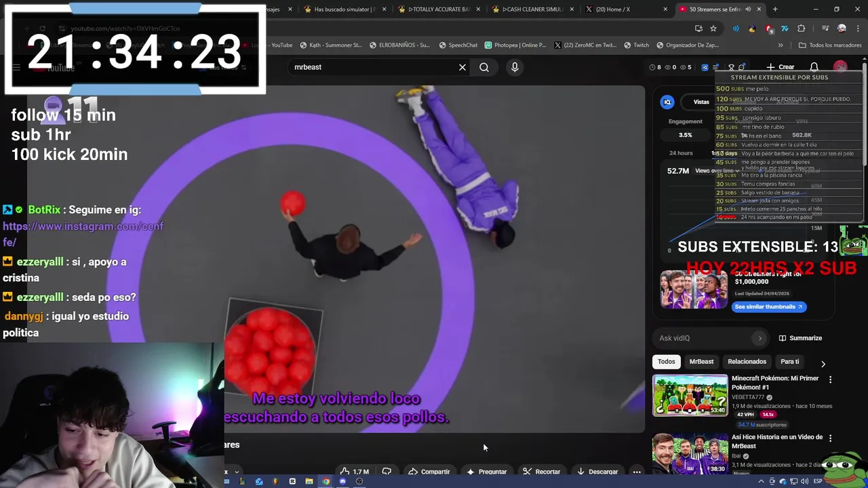Open the volume icon in system tray

point(805,481)
